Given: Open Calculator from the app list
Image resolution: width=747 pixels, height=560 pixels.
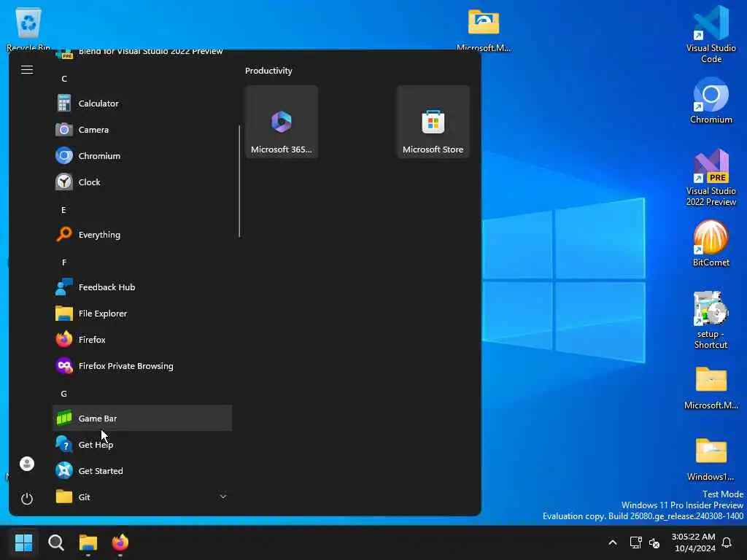Looking at the screenshot, I should coord(142,104).
